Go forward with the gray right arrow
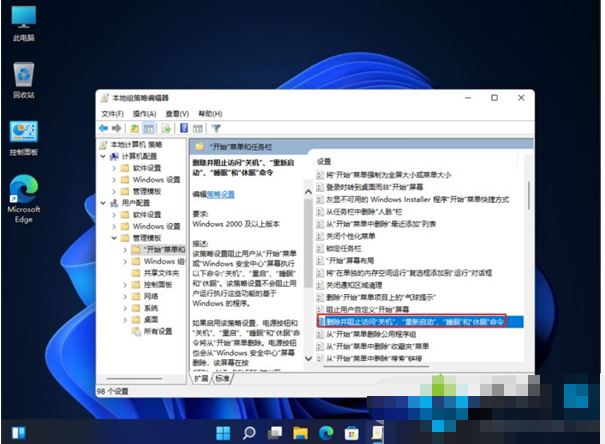The width and height of the screenshot is (605, 444). tap(116, 128)
